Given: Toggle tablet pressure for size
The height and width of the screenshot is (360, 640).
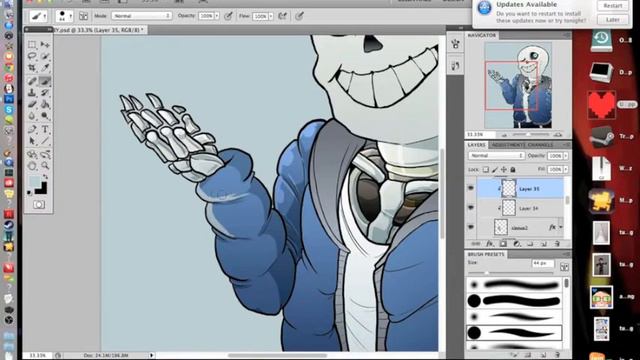Looking at the screenshot, I should (x=300, y=16).
